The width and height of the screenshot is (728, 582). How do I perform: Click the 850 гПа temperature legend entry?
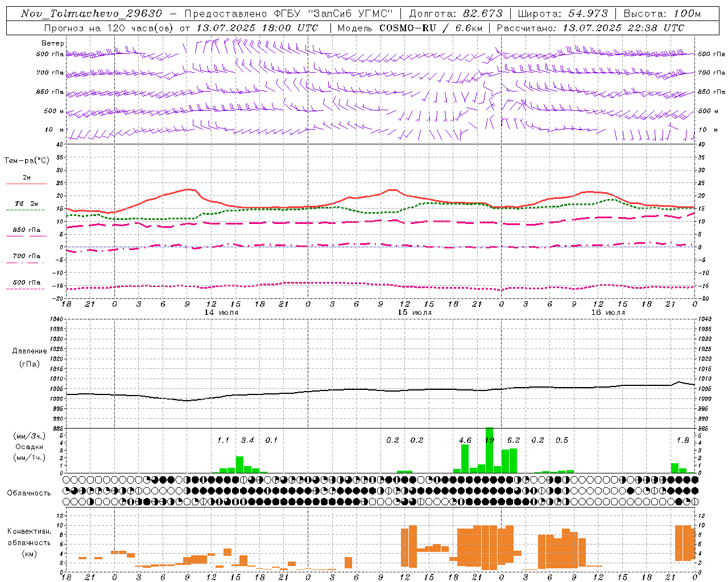point(26,230)
